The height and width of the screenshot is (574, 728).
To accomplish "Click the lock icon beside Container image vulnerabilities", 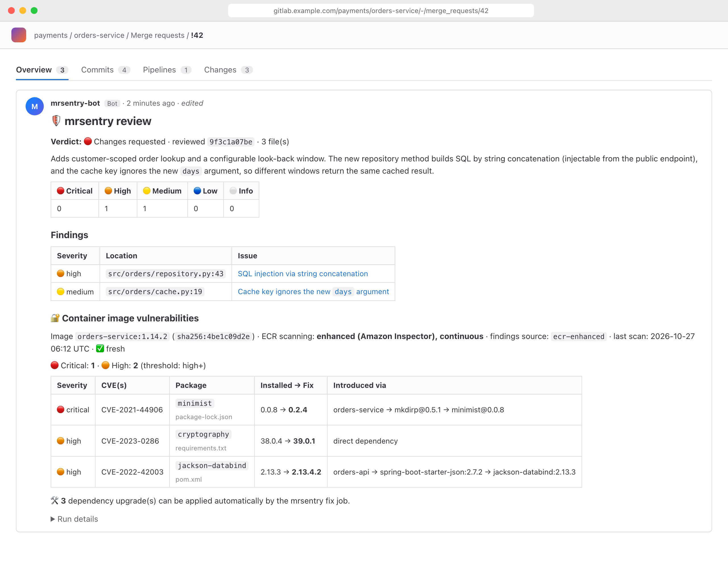I will [x=55, y=318].
